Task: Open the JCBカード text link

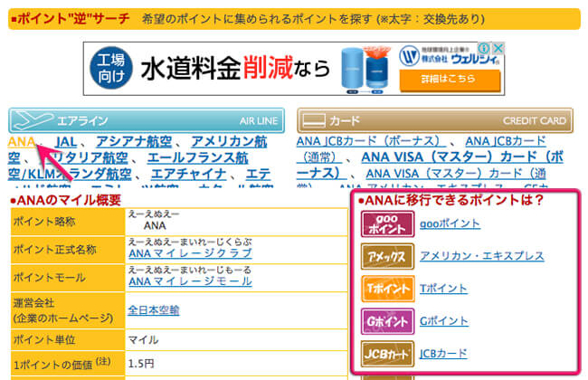Action: point(443,354)
